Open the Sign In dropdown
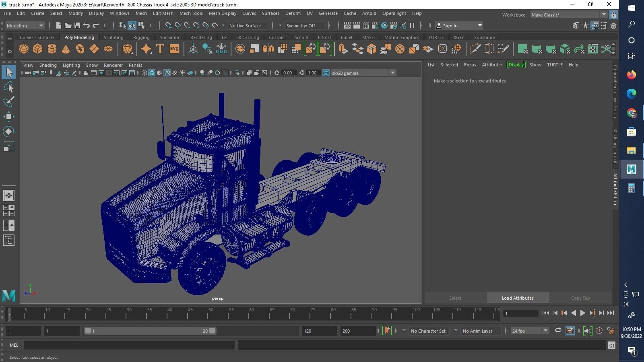644x362 pixels. 459,26
